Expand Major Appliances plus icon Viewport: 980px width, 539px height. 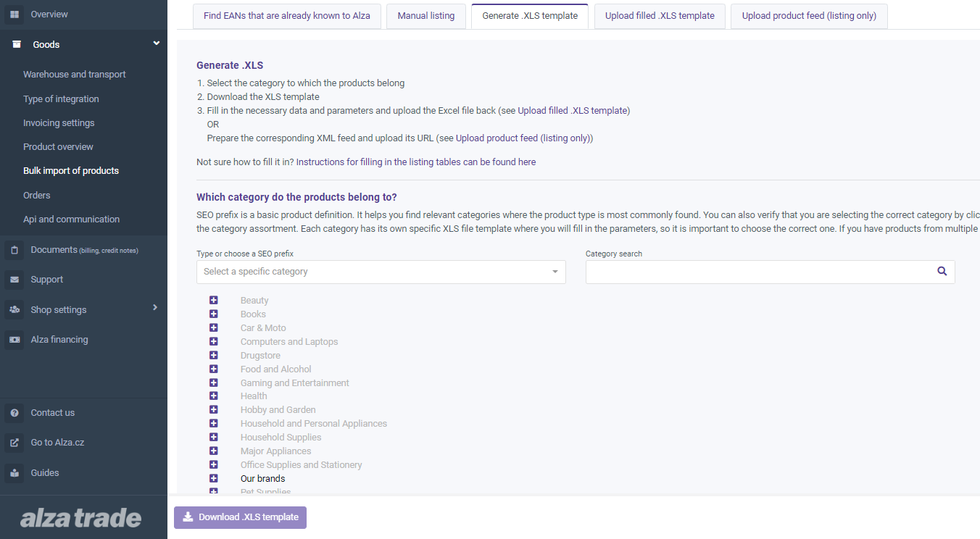(x=214, y=451)
